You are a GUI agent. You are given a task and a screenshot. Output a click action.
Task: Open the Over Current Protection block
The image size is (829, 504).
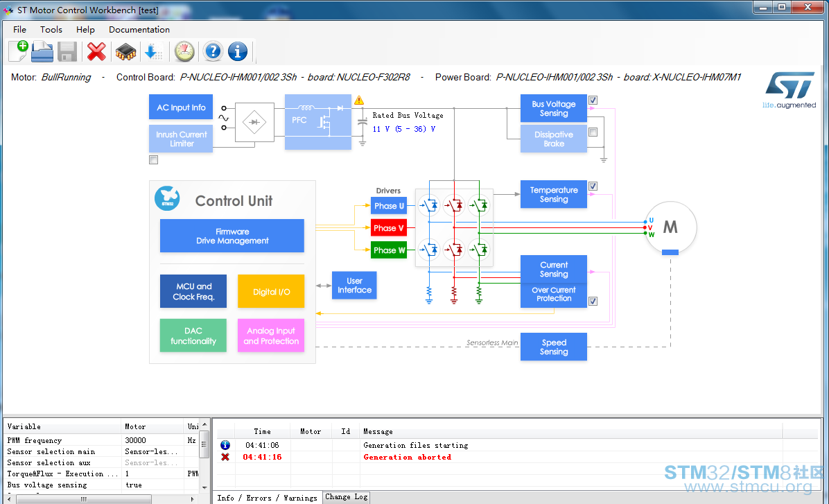[x=554, y=295]
